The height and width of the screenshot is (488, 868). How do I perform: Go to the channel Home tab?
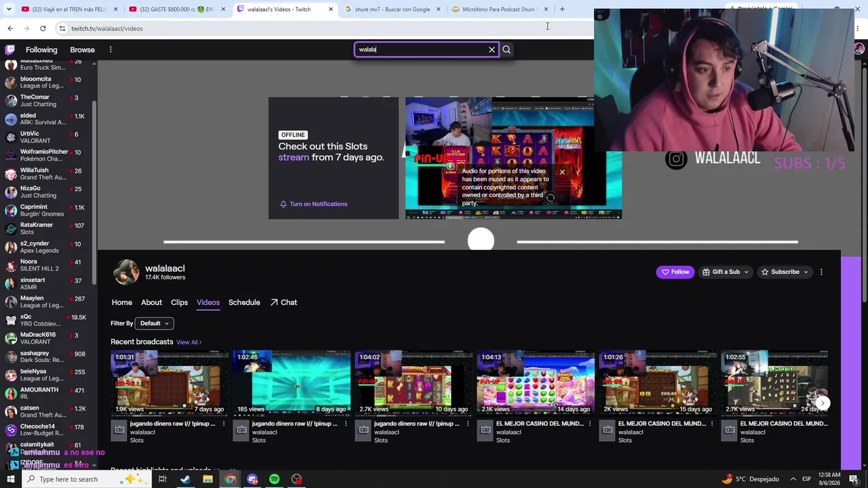122,302
